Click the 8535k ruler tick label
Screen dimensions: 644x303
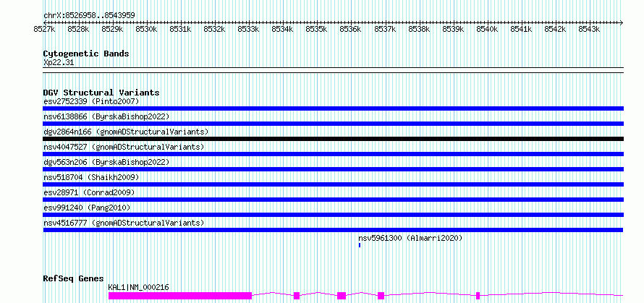click(x=317, y=30)
